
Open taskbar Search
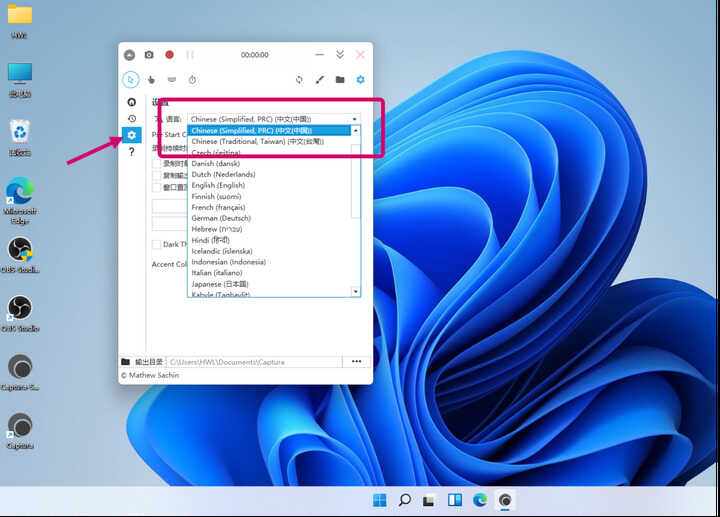click(405, 500)
